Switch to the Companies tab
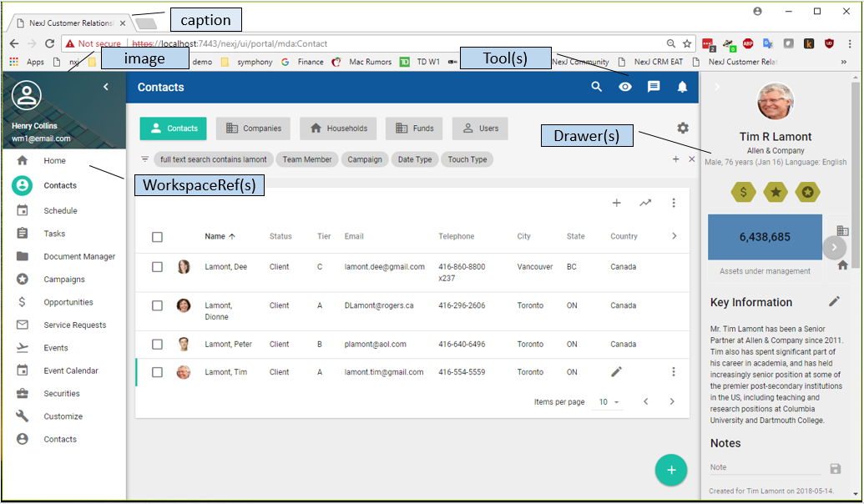864x504 pixels. click(x=254, y=129)
